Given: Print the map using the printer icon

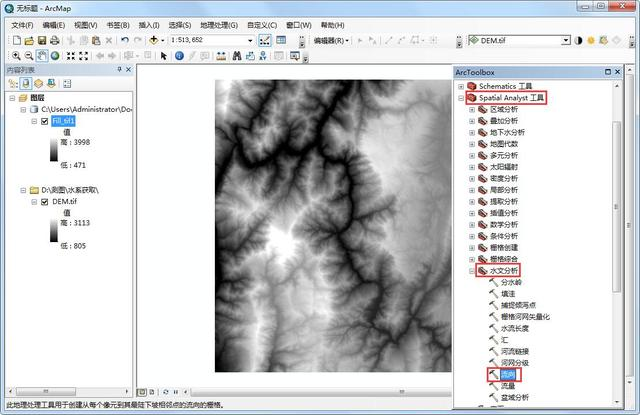Looking at the screenshot, I should (54, 40).
